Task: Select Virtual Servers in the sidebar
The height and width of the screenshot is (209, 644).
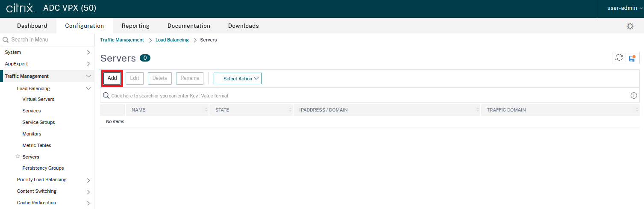Action: click(x=38, y=99)
